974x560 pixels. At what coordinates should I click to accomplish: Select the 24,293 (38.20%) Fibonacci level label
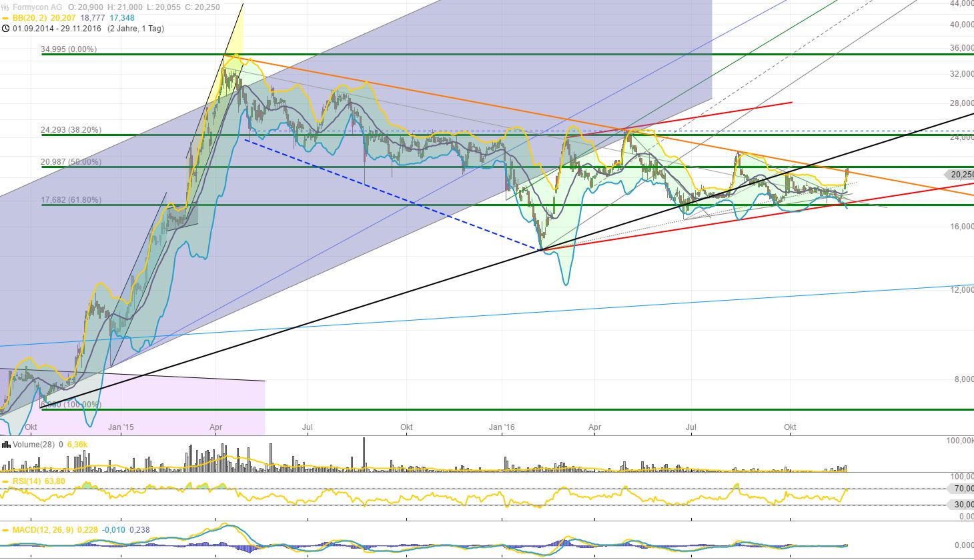click(x=71, y=130)
